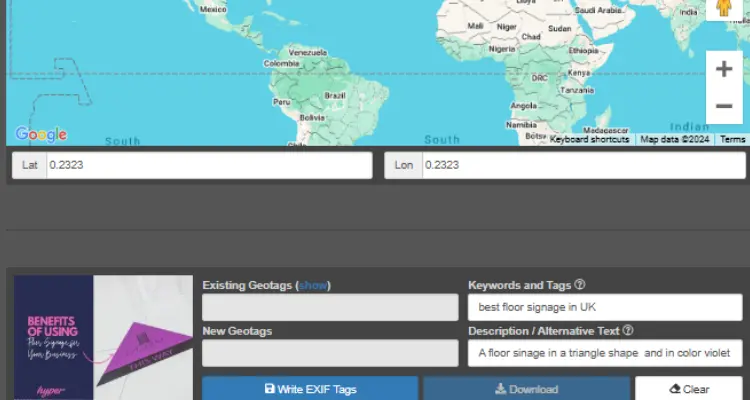
Task: Click the New Geotags field
Action: coord(330,353)
